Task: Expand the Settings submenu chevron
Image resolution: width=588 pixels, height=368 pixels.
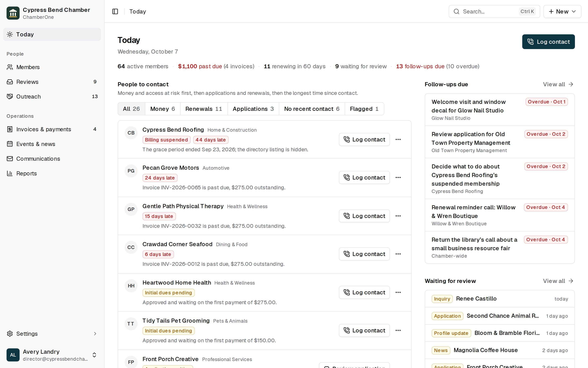Action: point(95,334)
